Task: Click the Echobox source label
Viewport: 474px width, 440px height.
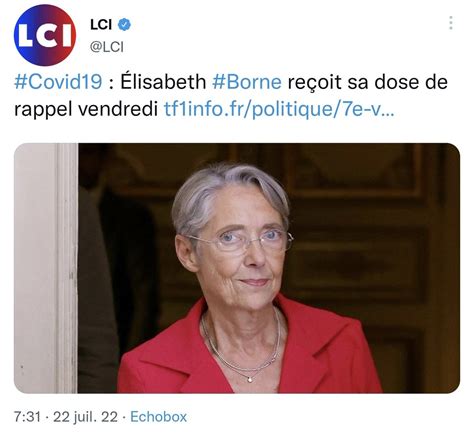Action: click(x=158, y=417)
